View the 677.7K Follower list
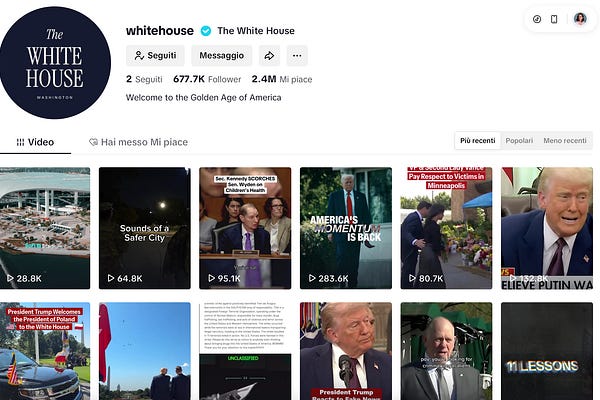The image size is (600, 400). click(207, 79)
